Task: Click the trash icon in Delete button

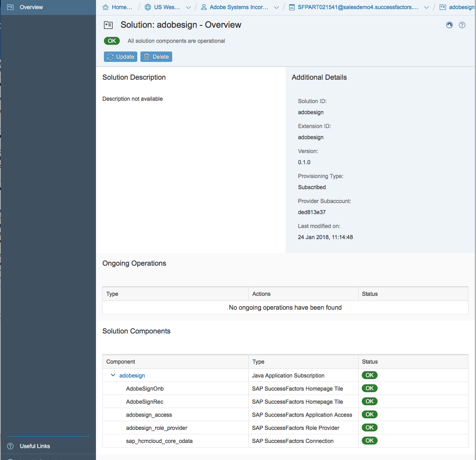Action: tap(147, 57)
